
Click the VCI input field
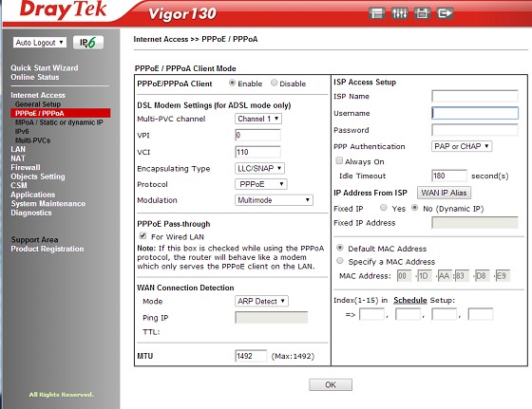257,152
